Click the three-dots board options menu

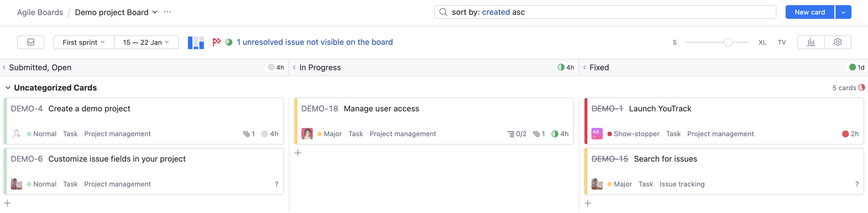[167, 12]
